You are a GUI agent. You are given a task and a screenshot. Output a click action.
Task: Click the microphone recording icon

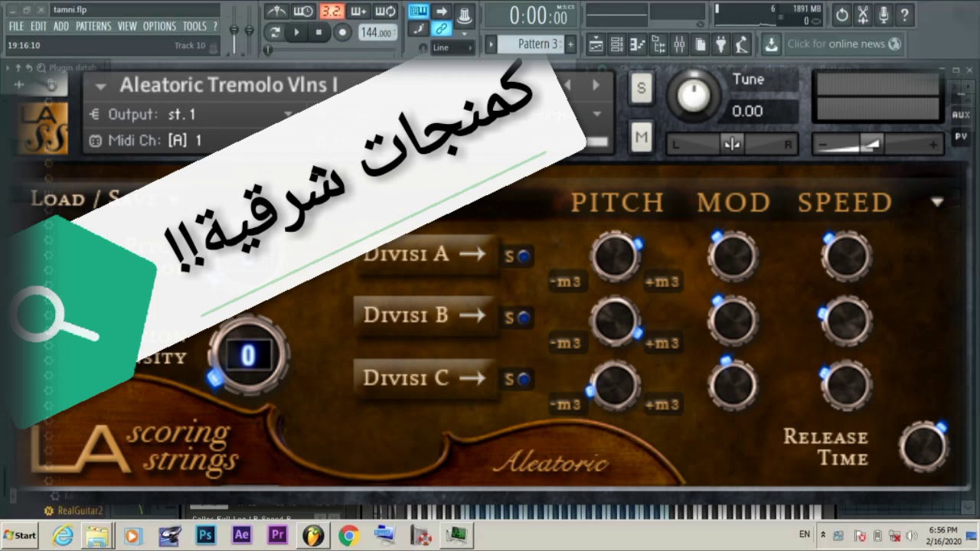click(884, 14)
